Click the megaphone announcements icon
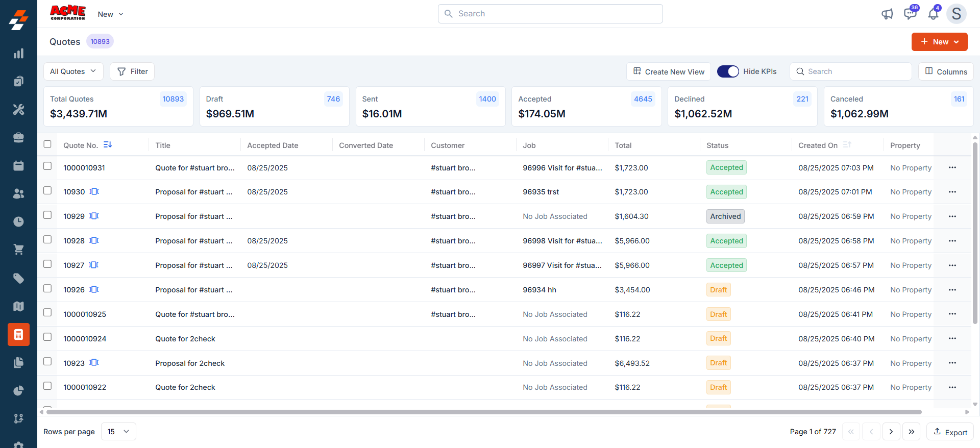 887,14
